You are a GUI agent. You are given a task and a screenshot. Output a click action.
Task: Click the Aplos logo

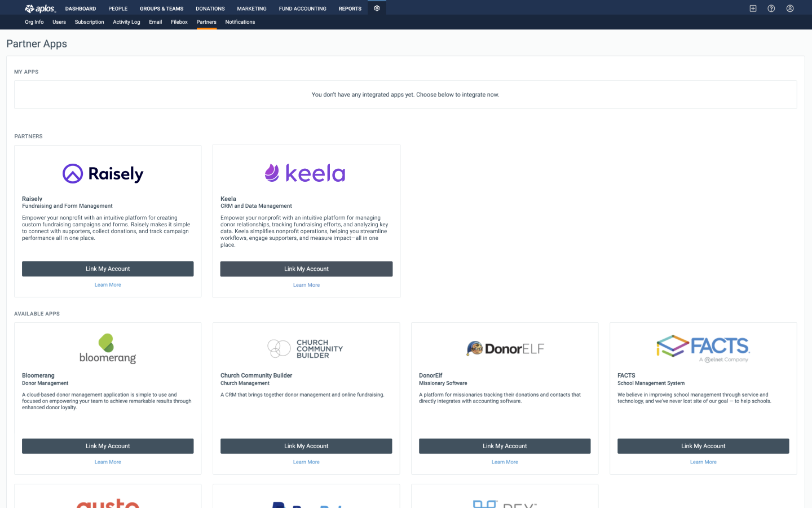click(40, 8)
